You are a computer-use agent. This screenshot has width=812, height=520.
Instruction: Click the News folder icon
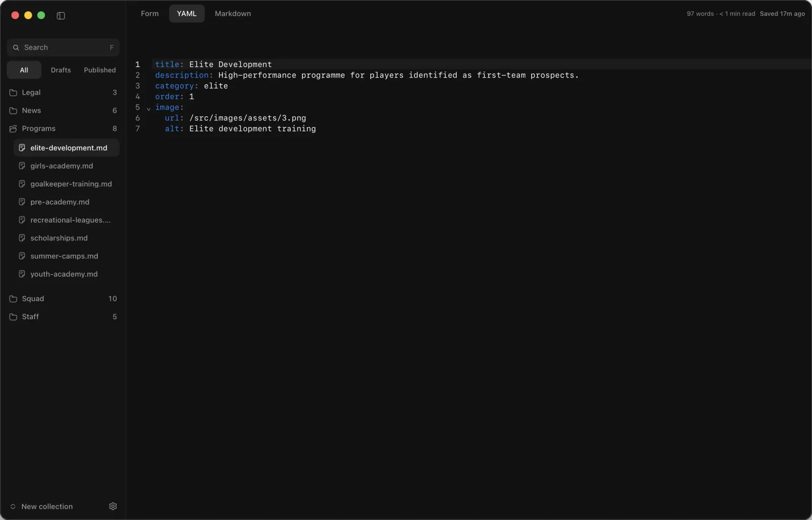(13, 111)
